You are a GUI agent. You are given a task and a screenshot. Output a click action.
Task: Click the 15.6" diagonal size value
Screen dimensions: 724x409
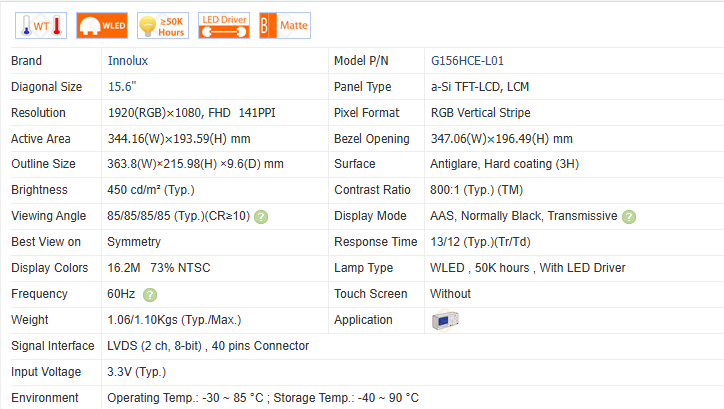[122, 87]
